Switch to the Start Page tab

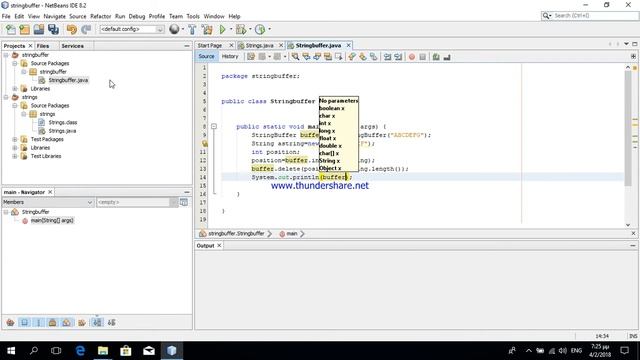pos(210,45)
